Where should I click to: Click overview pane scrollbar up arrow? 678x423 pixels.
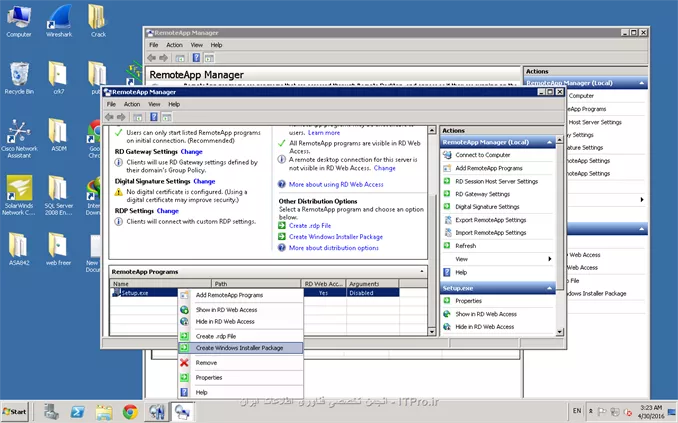click(x=432, y=130)
